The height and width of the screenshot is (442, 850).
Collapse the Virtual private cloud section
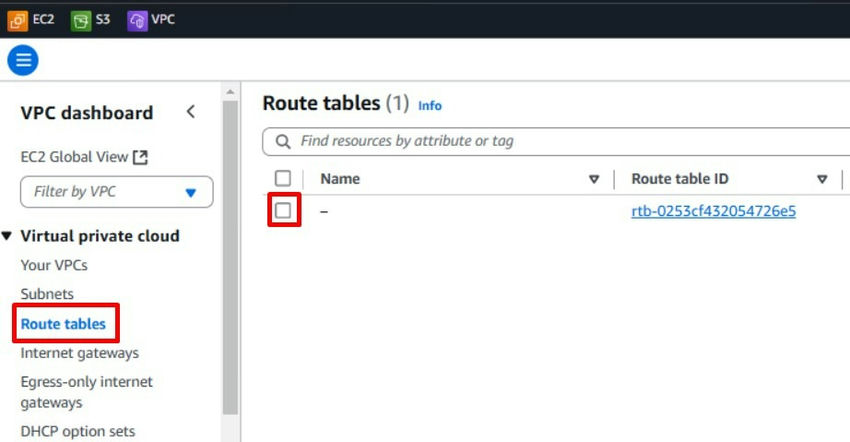tap(8, 236)
